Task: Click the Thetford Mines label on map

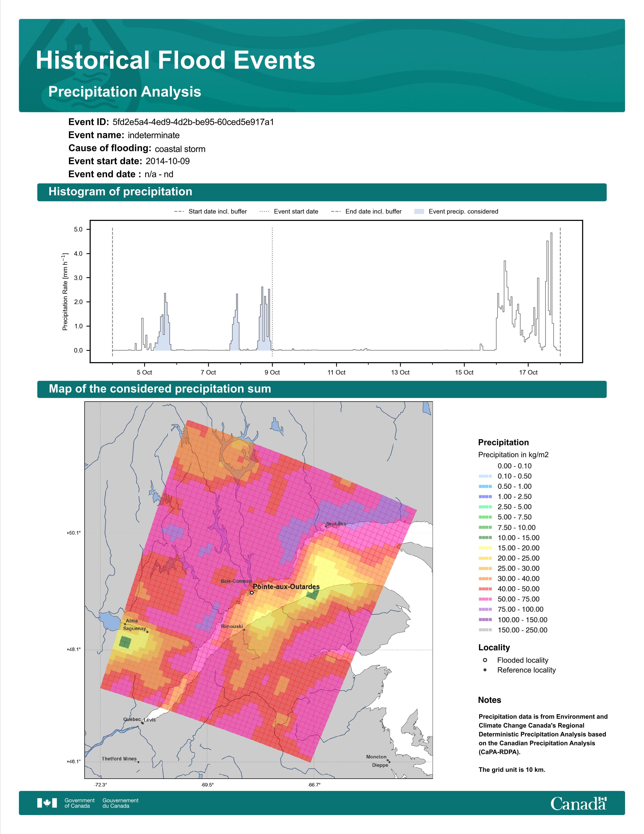Action: tap(119, 759)
